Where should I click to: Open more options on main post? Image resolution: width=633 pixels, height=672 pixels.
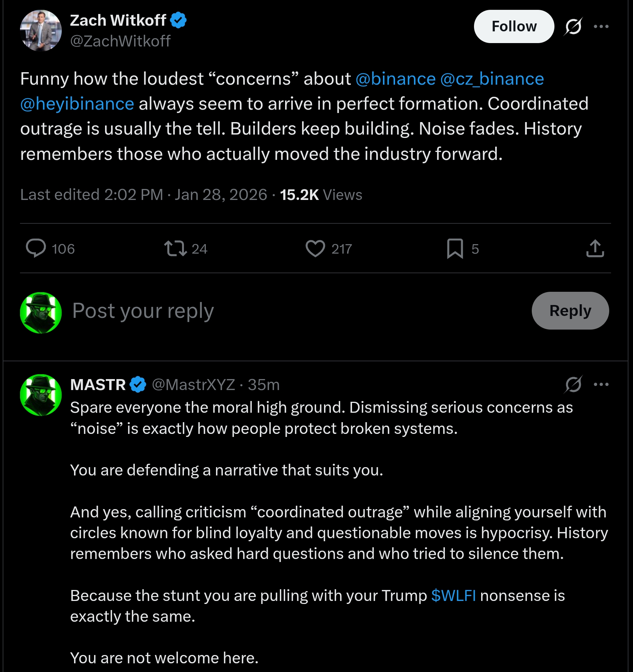pyautogui.click(x=601, y=26)
